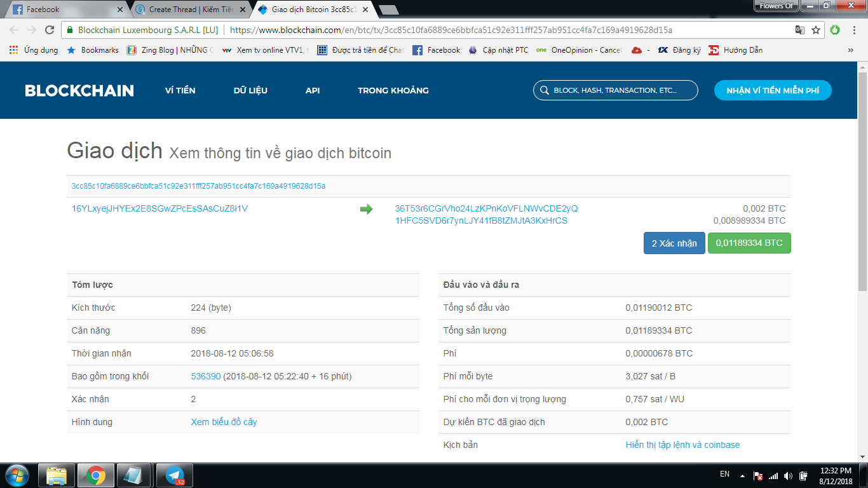Viewport: 868px width, 488px height.
Task: Click the browser Back arrow
Action: point(14,30)
